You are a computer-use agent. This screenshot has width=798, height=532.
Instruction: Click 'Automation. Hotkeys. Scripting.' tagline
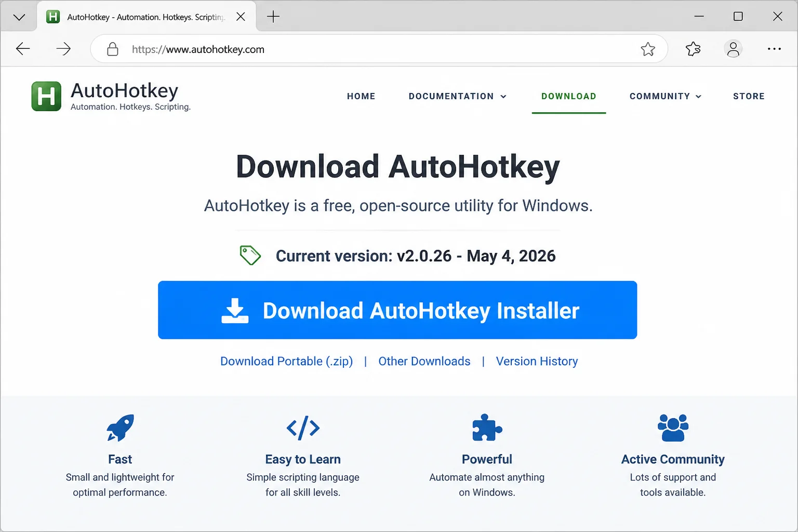click(130, 107)
